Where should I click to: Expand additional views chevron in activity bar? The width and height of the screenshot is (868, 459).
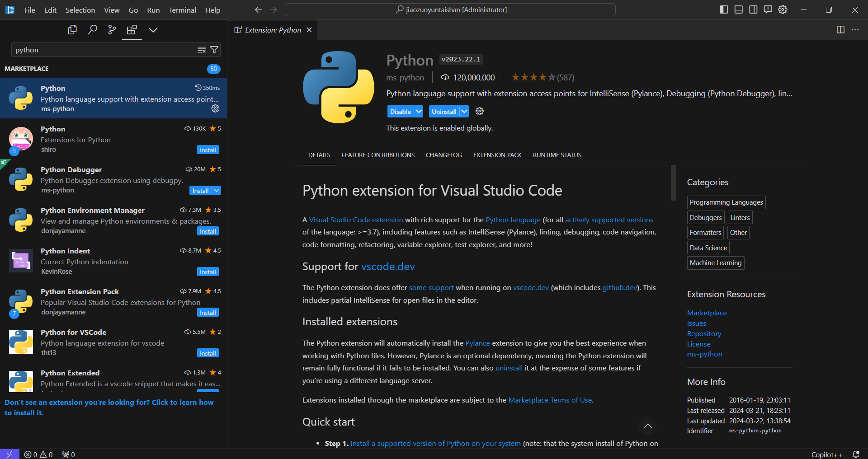[x=153, y=30]
